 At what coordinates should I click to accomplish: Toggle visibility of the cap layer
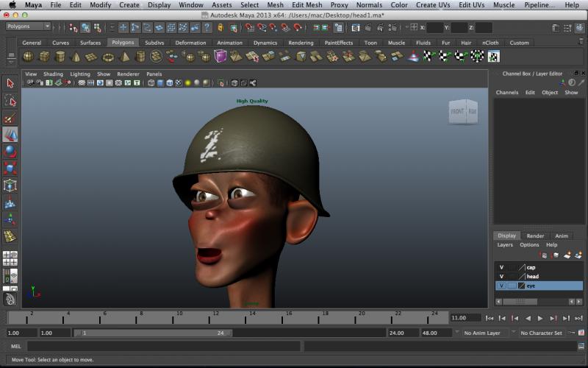tap(501, 267)
